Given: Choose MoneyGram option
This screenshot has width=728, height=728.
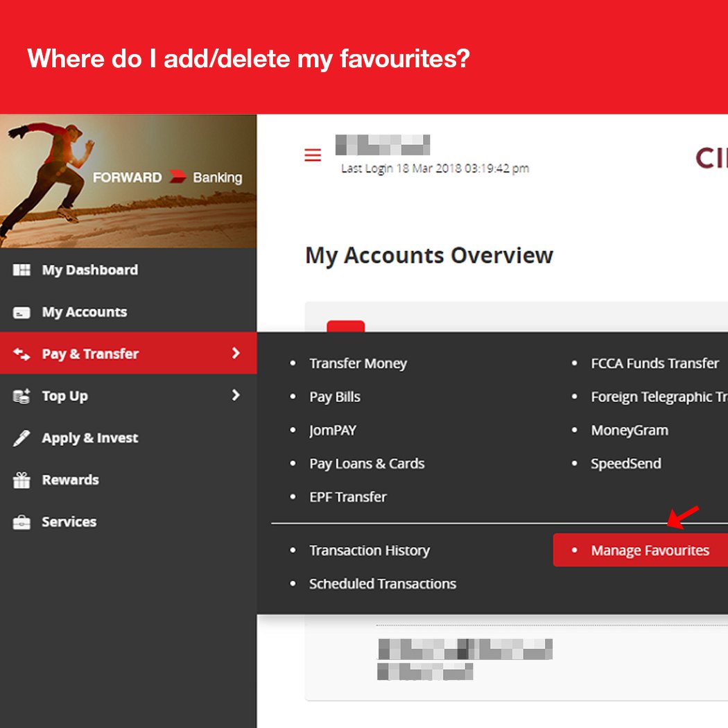Looking at the screenshot, I should pos(630,431).
